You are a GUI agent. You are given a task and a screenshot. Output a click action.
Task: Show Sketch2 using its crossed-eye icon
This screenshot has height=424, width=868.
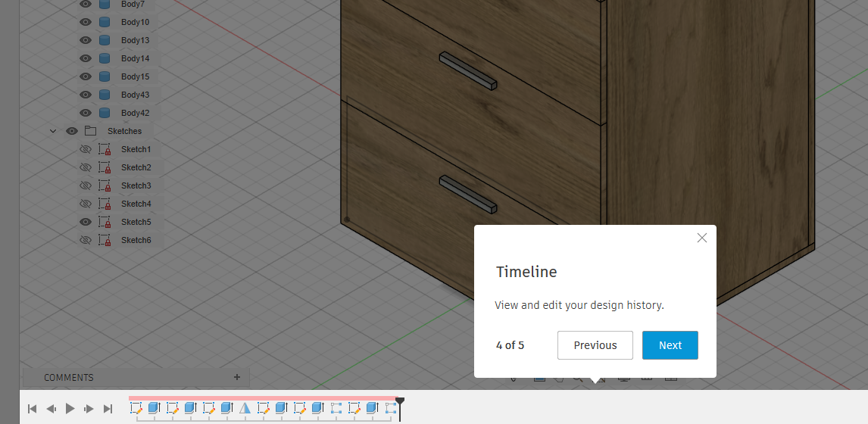[x=86, y=167]
